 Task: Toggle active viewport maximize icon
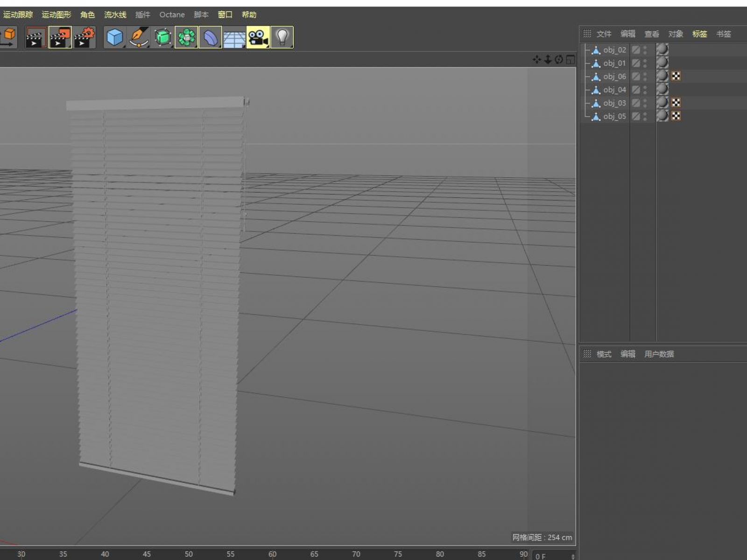point(571,60)
